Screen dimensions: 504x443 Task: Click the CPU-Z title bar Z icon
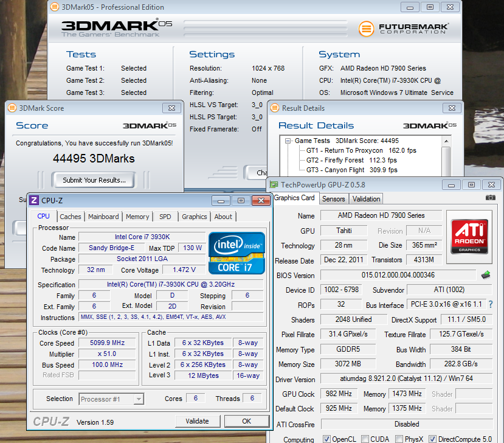pyautogui.click(x=34, y=200)
